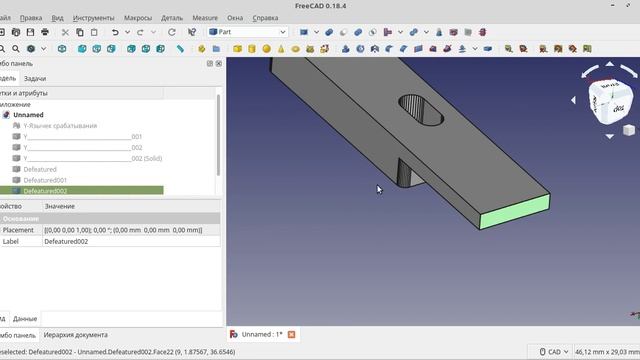Expand the split tools dropdown arrow
This screenshot has width=640, height=360.
coord(426,32)
